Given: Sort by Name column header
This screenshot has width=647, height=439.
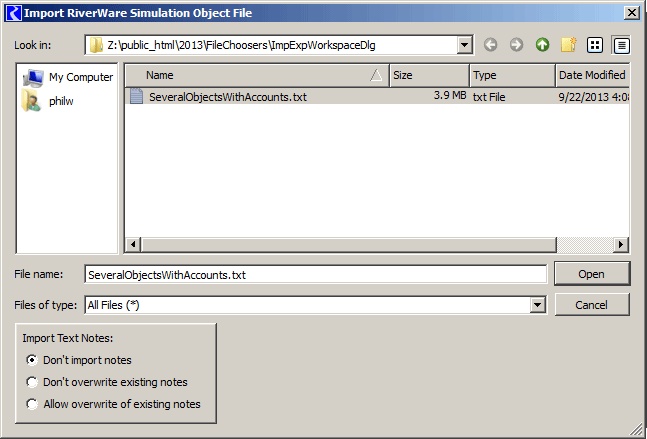Looking at the screenshot, I should click(x=257, y=75).
